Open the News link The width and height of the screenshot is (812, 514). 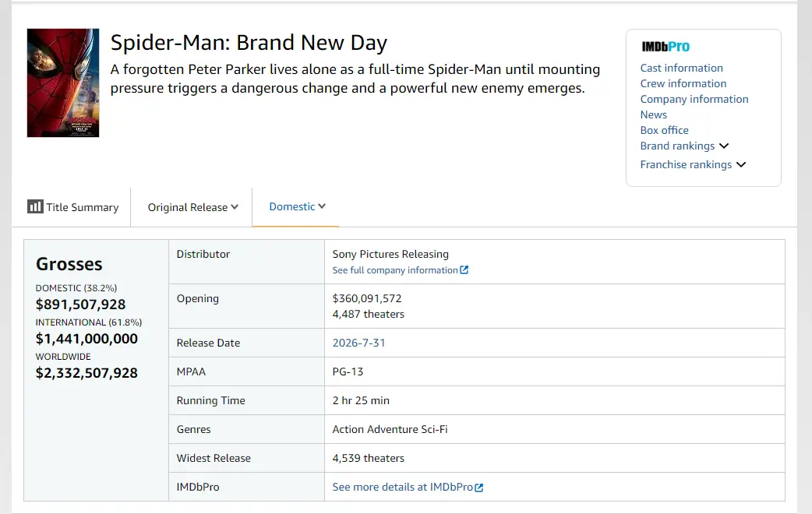(x=654, y=114)
